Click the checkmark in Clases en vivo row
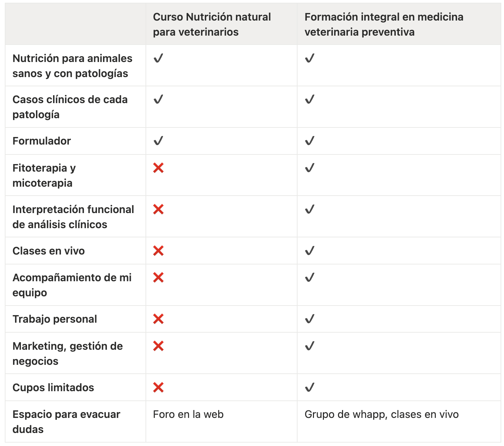 click(x=310, y=251)
